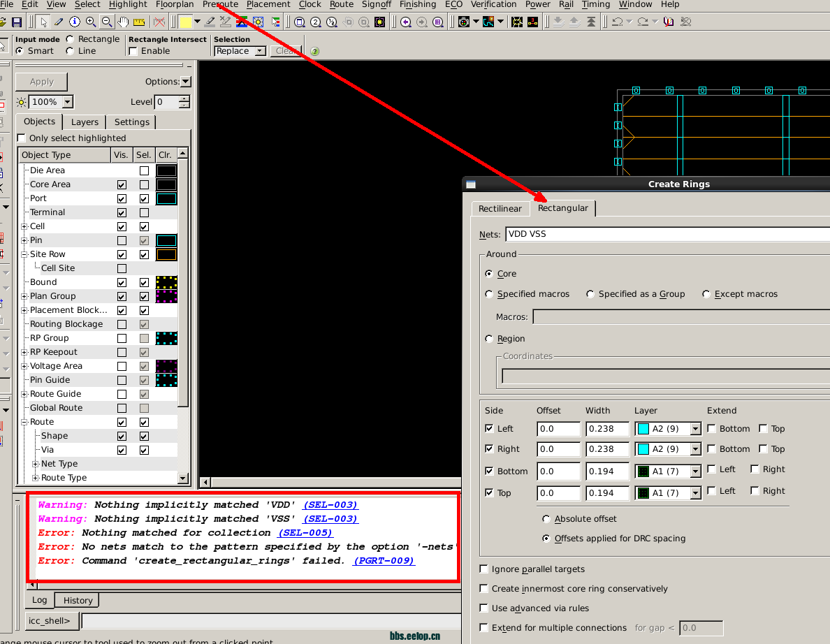Click the icc_shell command input field
The image size is (830, 644).
[271, 621]
